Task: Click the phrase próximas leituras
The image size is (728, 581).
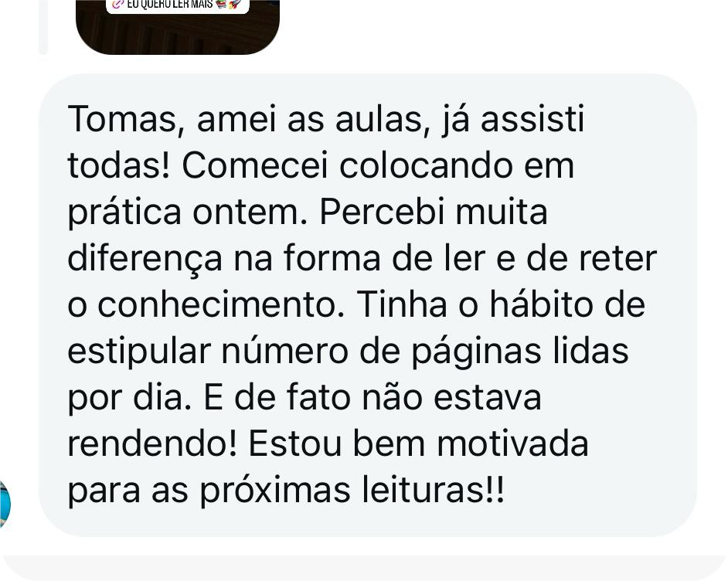Action: coord(352,491)
